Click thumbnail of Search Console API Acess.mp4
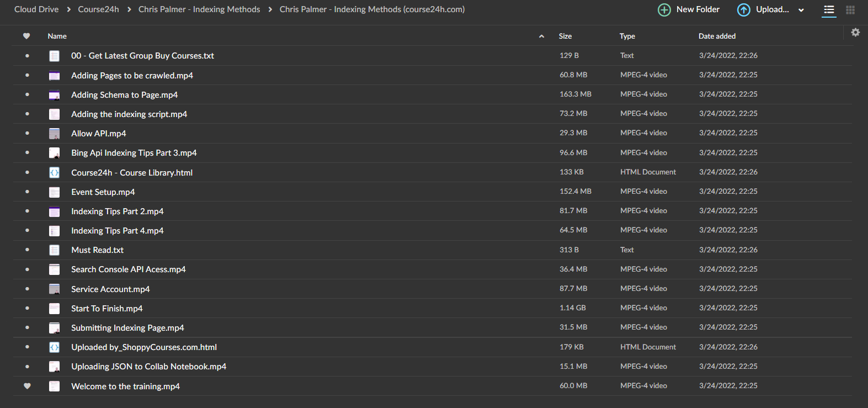The height and width of the screenshot is (408, 868). pos(54,269)
